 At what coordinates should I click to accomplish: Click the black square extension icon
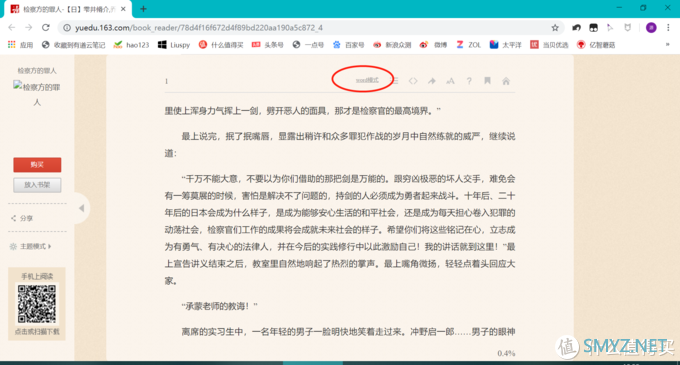593,28
